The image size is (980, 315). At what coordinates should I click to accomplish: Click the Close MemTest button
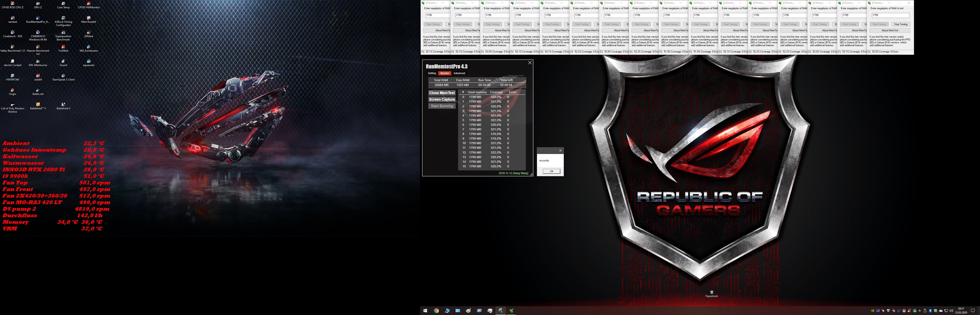pyautogui.click(x=442, y=93)
